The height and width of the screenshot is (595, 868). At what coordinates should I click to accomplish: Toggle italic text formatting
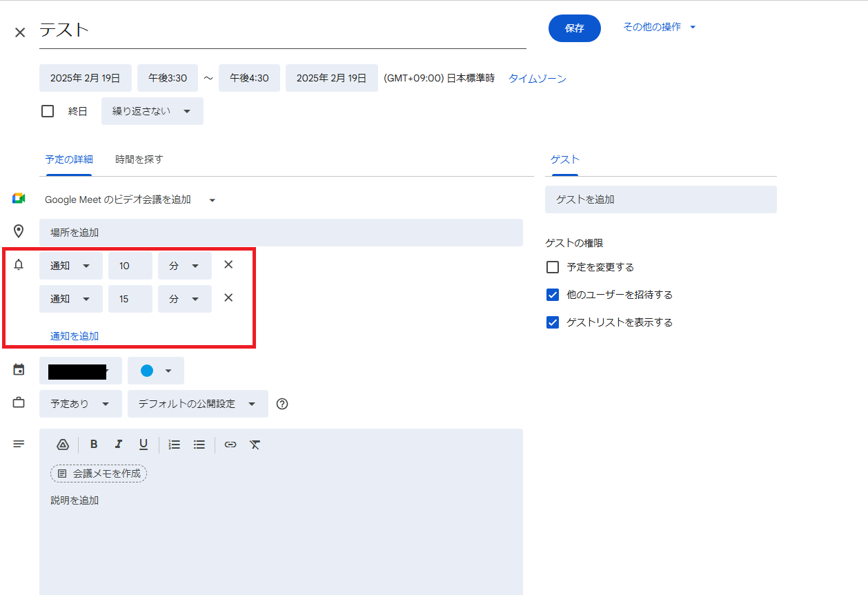point(119,445)
